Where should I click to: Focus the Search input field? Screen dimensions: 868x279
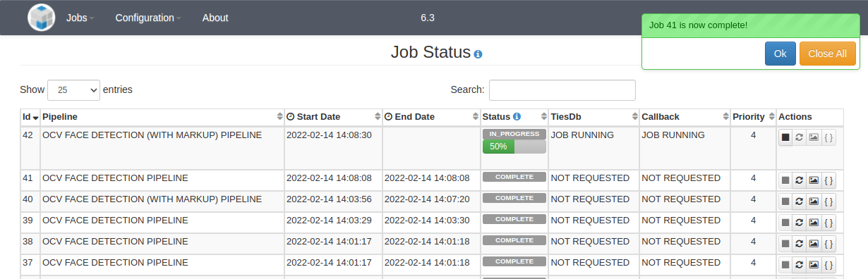point(562,90)
